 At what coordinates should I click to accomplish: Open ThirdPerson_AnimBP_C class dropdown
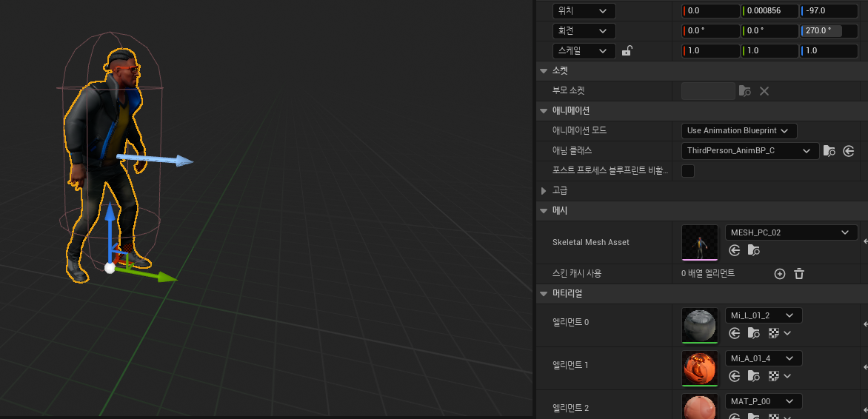click(750, 150)
